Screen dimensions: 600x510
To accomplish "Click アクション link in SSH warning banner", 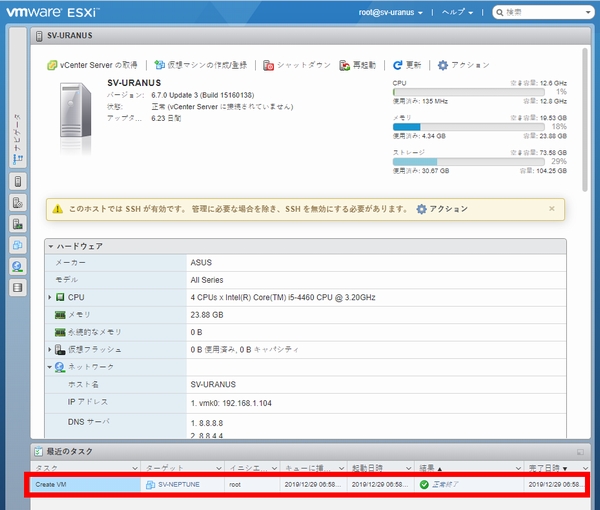I will pos(442,209).
